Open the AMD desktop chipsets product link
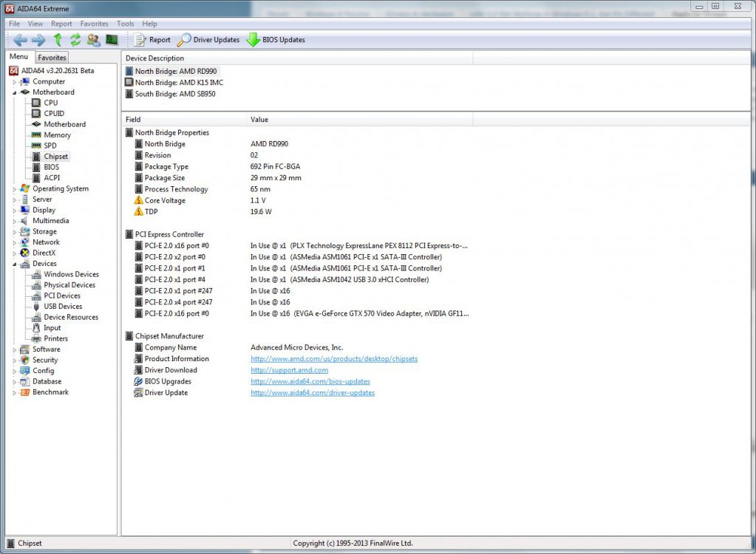This screenshot has width=756, height=554. coord(334,359)
